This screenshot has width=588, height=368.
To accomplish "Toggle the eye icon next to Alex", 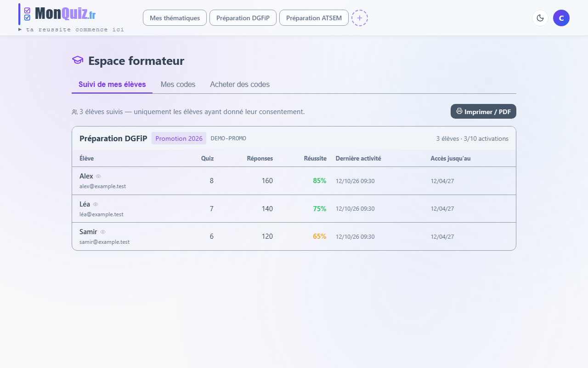I will pos(98,176).
